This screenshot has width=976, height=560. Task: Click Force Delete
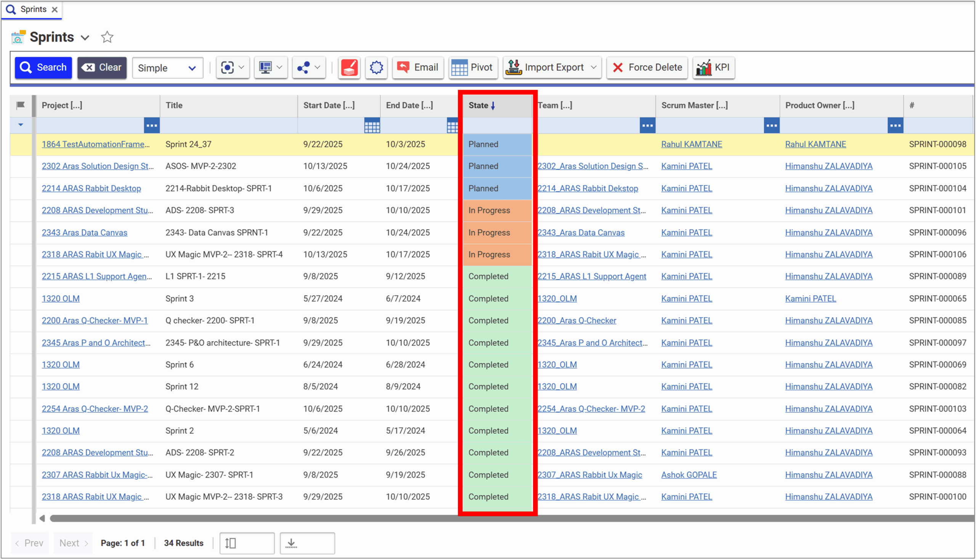point(647,68)
